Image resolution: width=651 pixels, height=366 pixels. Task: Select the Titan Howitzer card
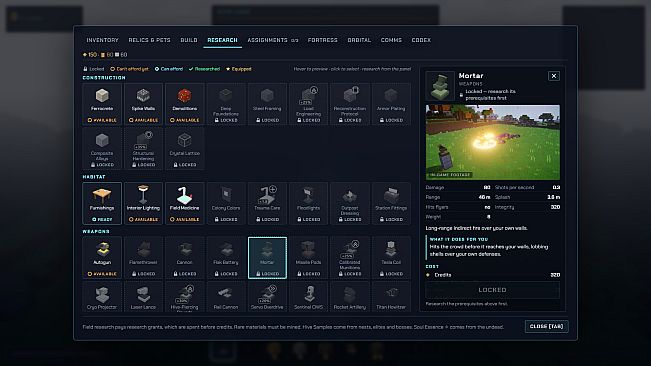coord(391,297)
